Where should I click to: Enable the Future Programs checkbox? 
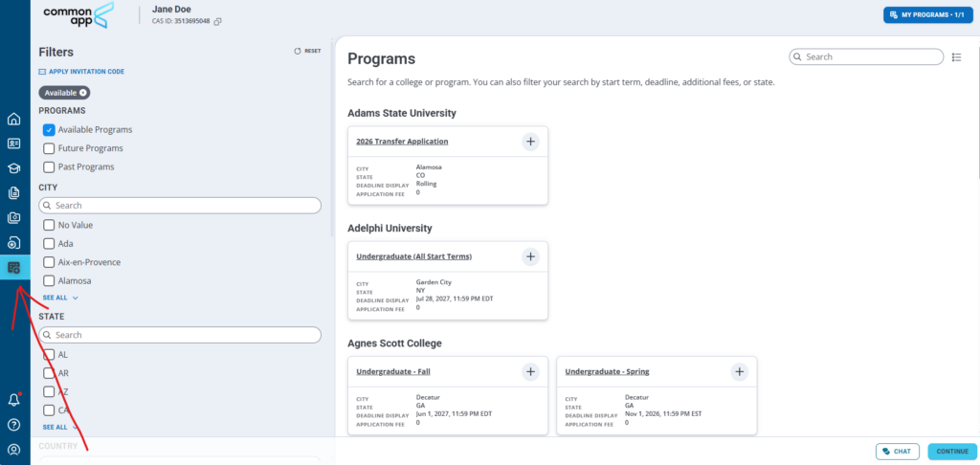pyautogui.click(x=49, y=148)
